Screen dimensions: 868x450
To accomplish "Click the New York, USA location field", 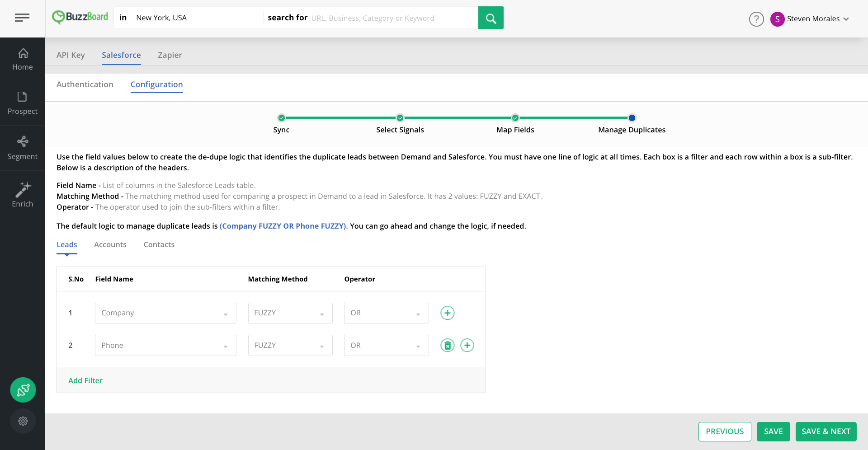I will pyautogui.click(x=197, y=18).
